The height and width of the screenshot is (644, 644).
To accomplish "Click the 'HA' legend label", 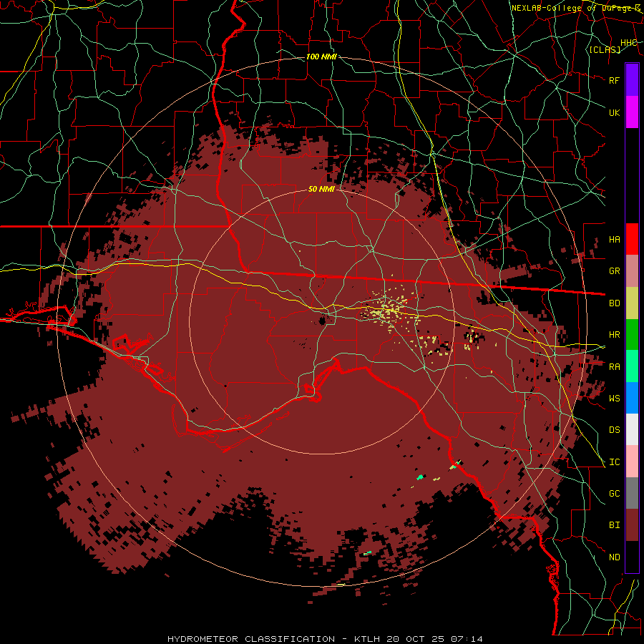I will coord(614,240).
